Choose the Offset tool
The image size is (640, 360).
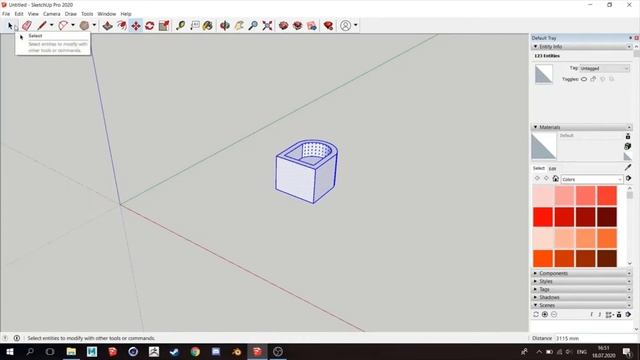pyautogui.click(x=122, y=26)
